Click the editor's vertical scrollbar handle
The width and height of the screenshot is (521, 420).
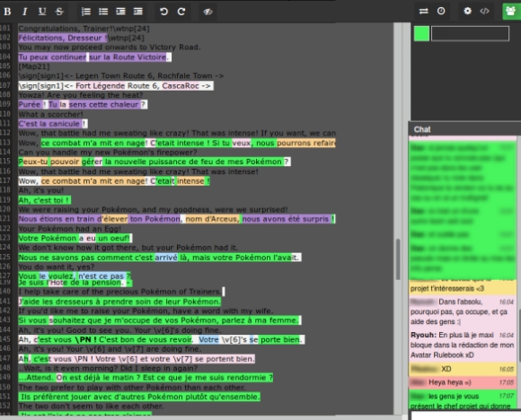[398, 259]
